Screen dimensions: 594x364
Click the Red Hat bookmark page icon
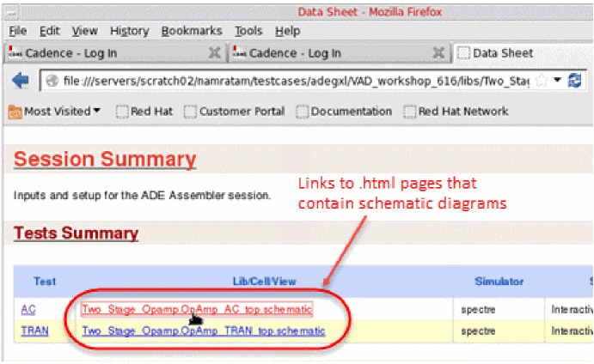point(122,112)
